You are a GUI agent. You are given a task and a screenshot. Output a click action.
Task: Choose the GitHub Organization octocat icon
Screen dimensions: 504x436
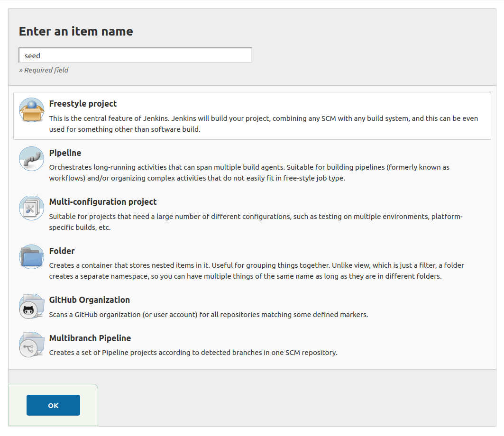click(31, 306)
